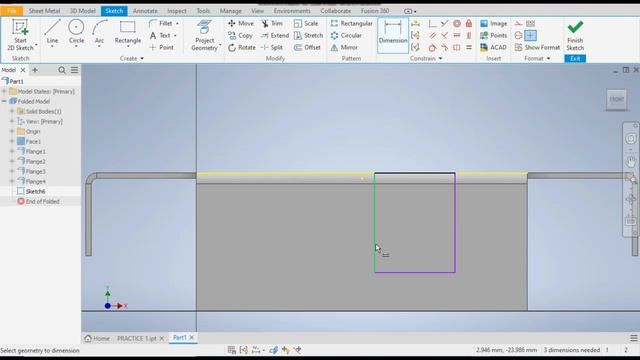Create a Rectangular pattern
Screen dimensions: 640x360
tap(351, 23)
